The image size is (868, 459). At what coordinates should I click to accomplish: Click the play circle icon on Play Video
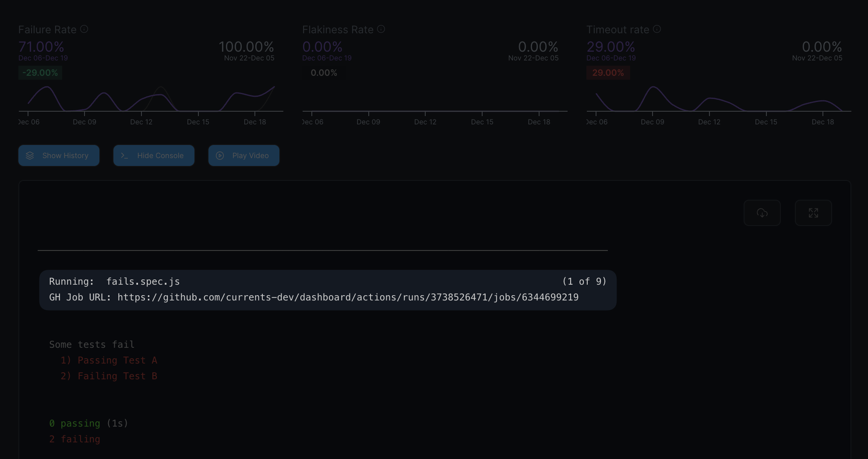(220, 156)
